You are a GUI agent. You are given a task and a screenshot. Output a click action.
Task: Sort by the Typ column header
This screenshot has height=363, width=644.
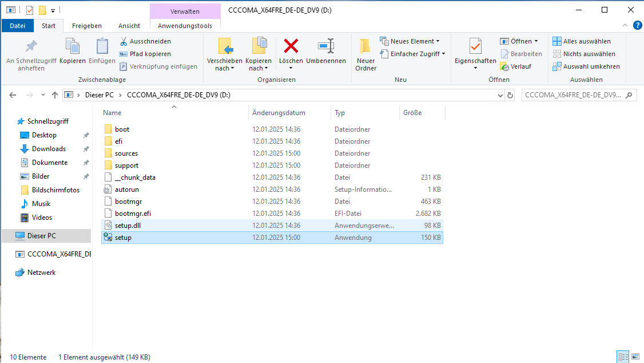[365, 113]
